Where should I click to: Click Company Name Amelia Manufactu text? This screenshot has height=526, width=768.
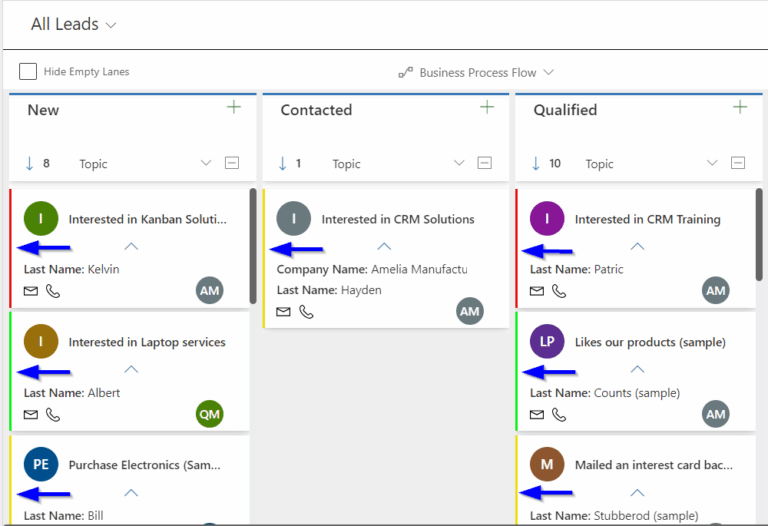tap(372, 269)
